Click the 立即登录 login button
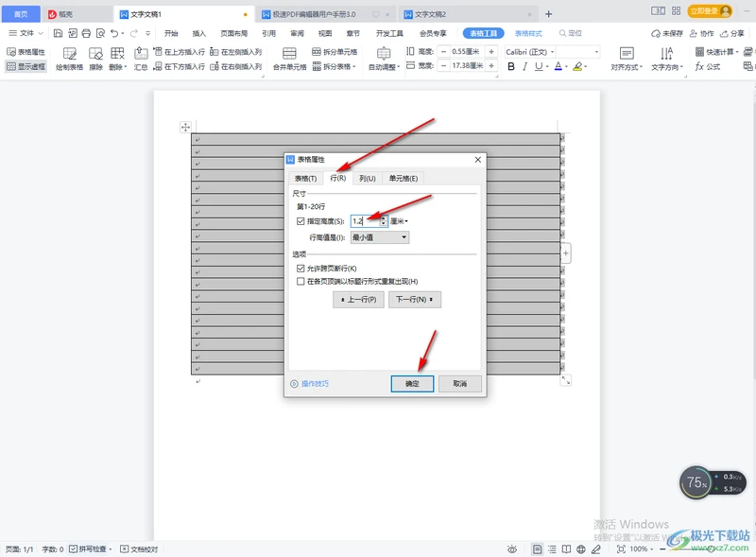756x557 pixels. coord(710,10)
